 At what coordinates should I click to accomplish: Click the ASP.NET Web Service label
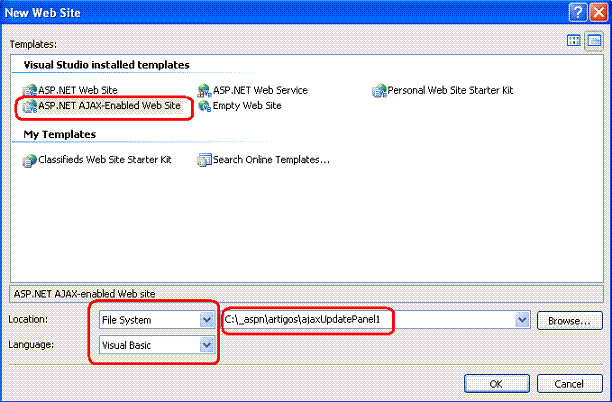coord(260,91)
